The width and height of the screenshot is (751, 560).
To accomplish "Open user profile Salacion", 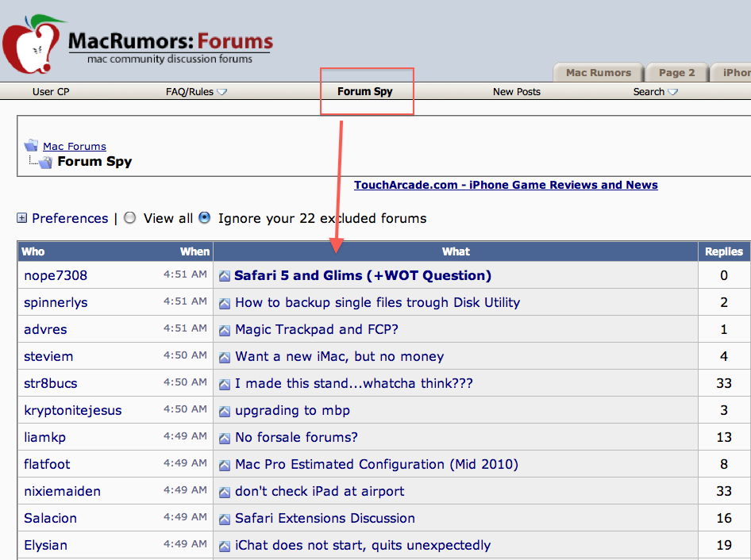I will coord(50,519).
